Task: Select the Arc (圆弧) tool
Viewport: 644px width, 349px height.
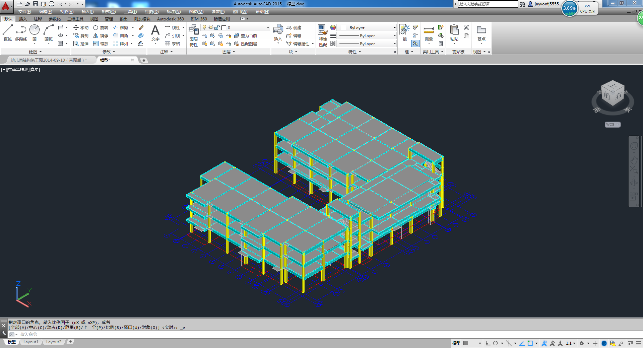Action: [49, 32]
